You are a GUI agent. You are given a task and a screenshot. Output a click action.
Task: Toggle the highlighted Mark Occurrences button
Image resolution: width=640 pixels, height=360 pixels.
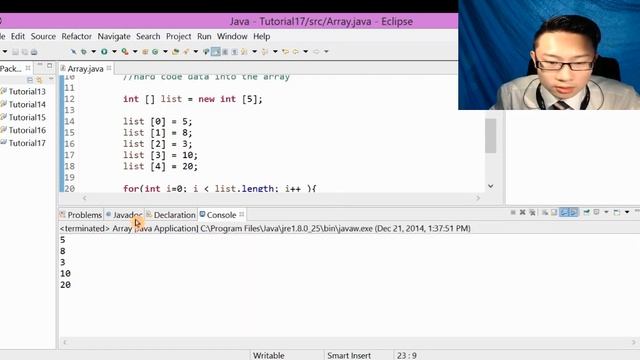coord(215,52)
